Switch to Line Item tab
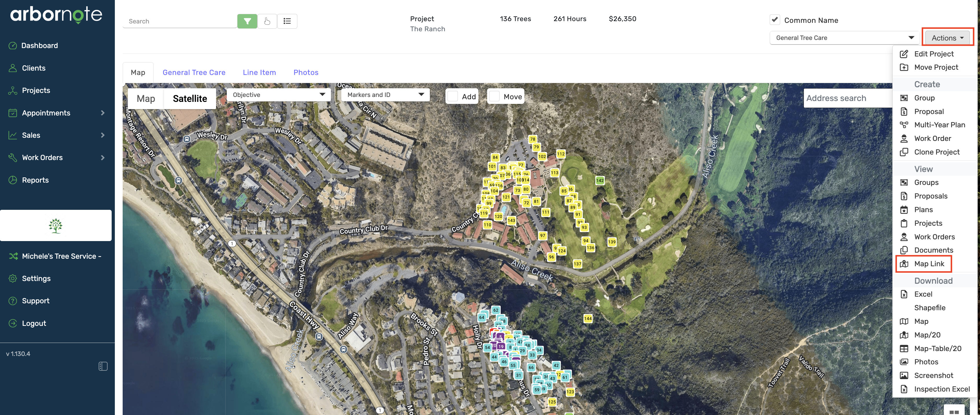The width and height of the screenshot is (980, 415). point(259,72)
